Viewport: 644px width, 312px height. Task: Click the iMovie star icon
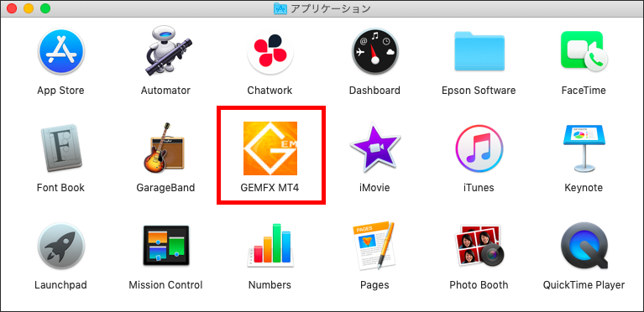tap(374, 148)
